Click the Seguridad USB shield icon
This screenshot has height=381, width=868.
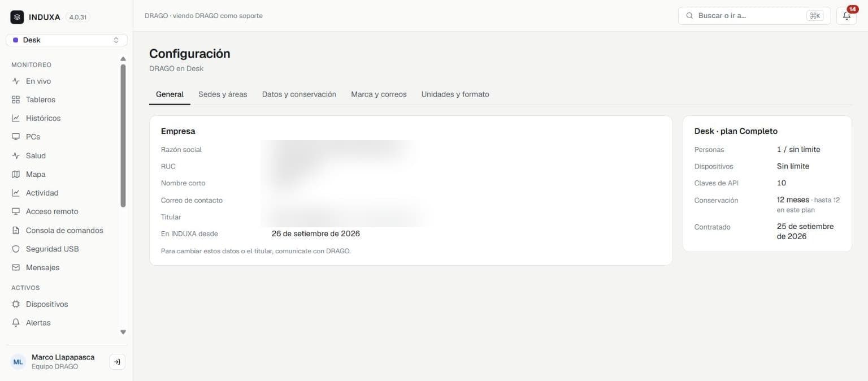tap(16, 249)
